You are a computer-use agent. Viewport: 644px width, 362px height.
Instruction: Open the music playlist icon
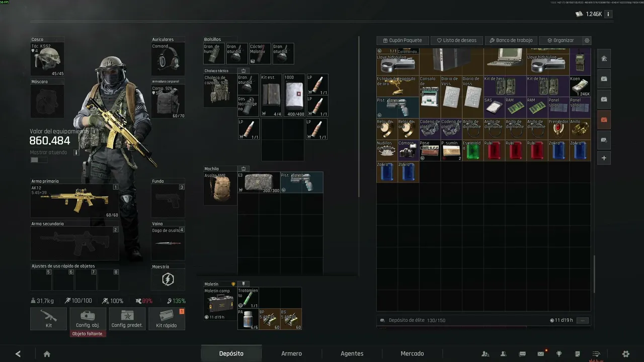click(x=596, y=354)
